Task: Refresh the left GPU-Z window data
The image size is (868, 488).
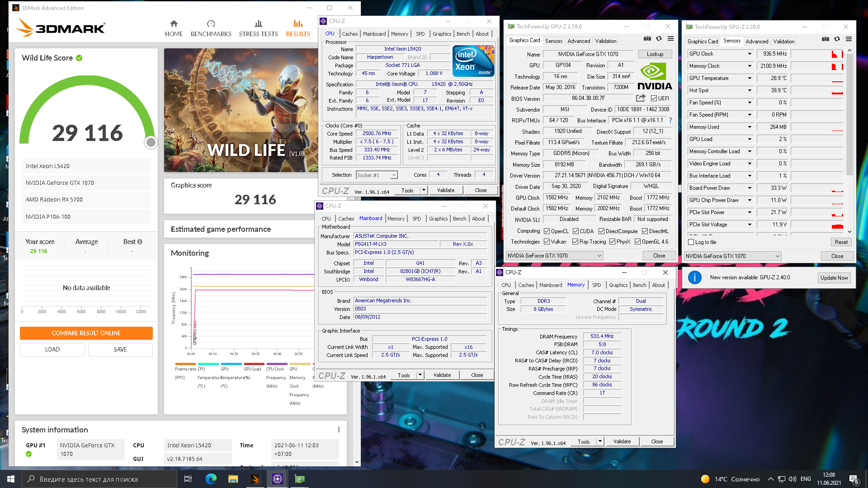Action: (659, 39)
